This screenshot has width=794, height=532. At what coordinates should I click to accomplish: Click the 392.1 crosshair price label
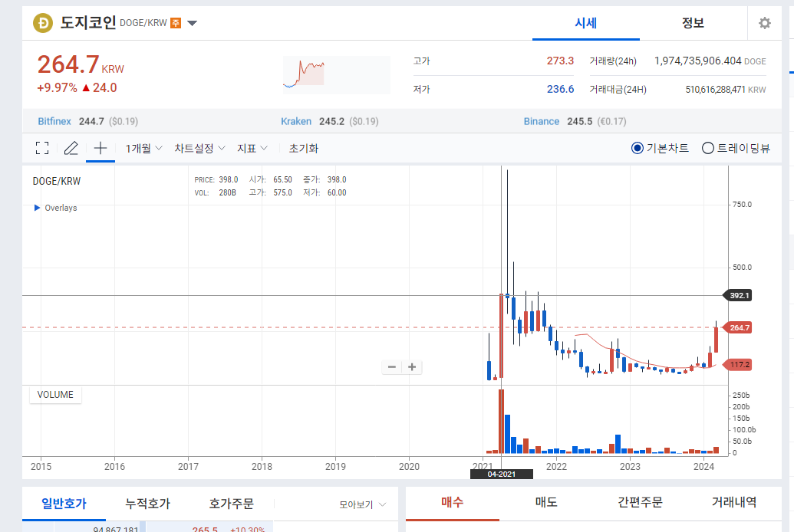739,296
